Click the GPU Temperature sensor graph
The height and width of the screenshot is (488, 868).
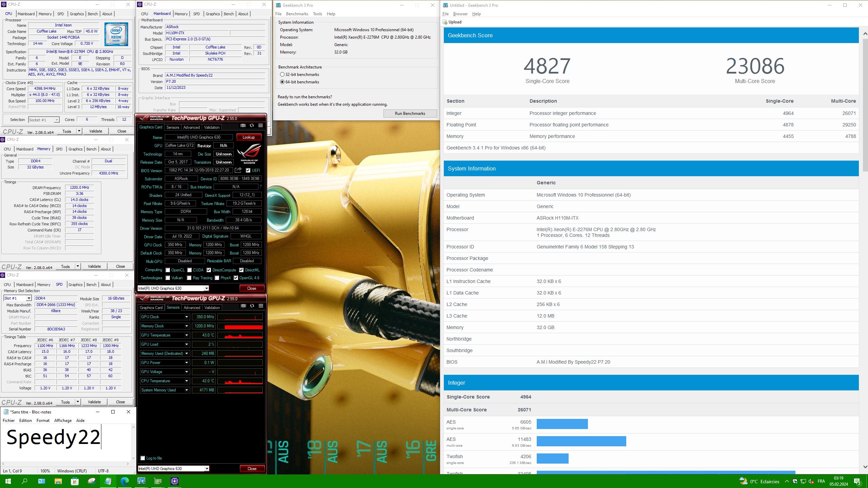[240, 335]
